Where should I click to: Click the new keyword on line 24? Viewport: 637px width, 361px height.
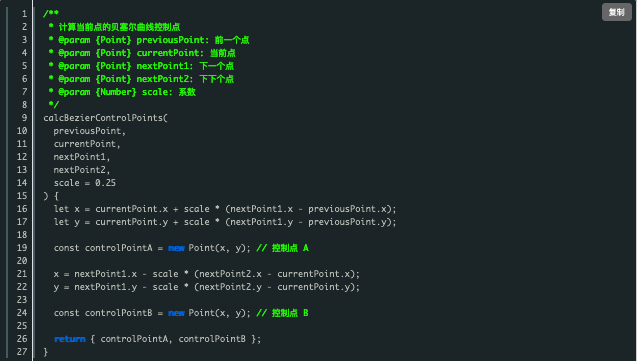pos(176,313)
